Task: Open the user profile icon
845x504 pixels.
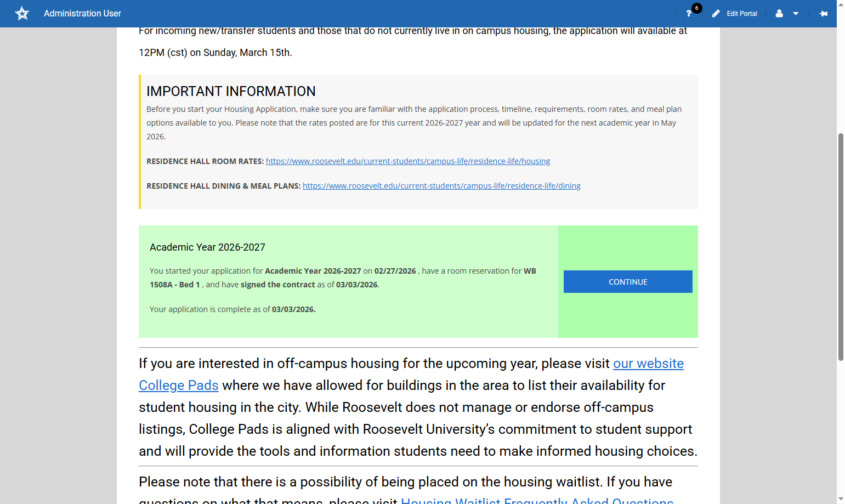Action: [779, 14]
